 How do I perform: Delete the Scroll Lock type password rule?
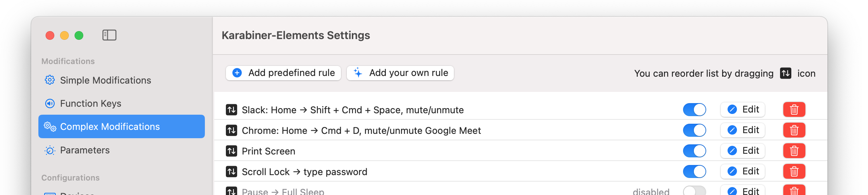click(x=794, y=171)
